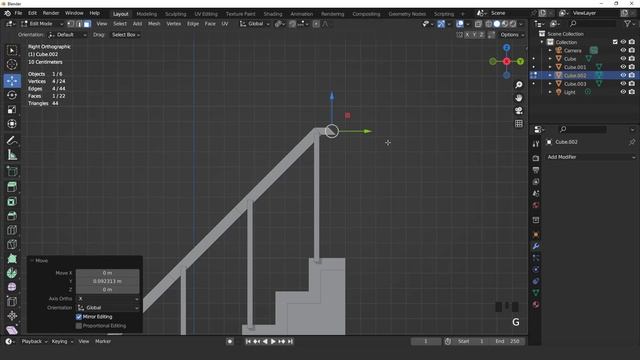Open the Orientation Default dropdown
The width and height of the screenshot is (640, 360).
[67, 35]
